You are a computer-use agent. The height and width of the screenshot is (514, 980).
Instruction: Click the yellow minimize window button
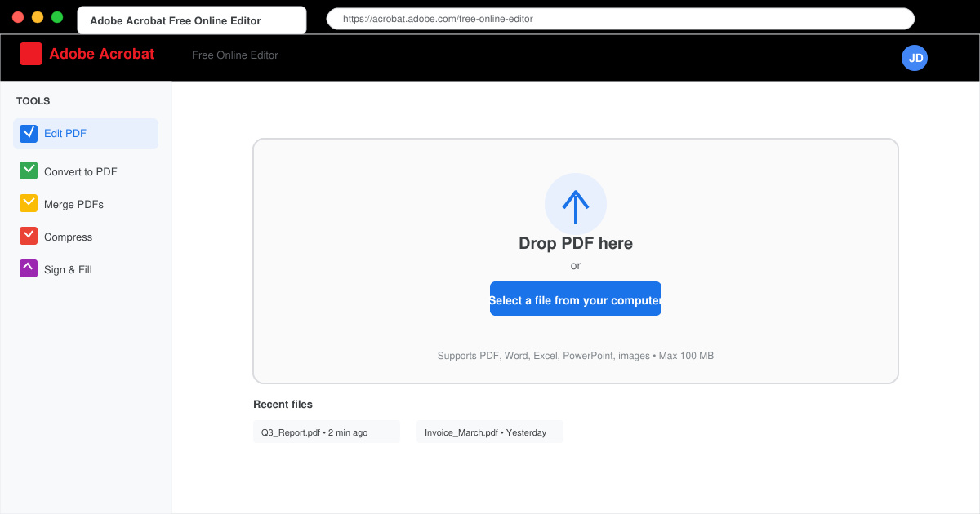(x=38, y=17)
